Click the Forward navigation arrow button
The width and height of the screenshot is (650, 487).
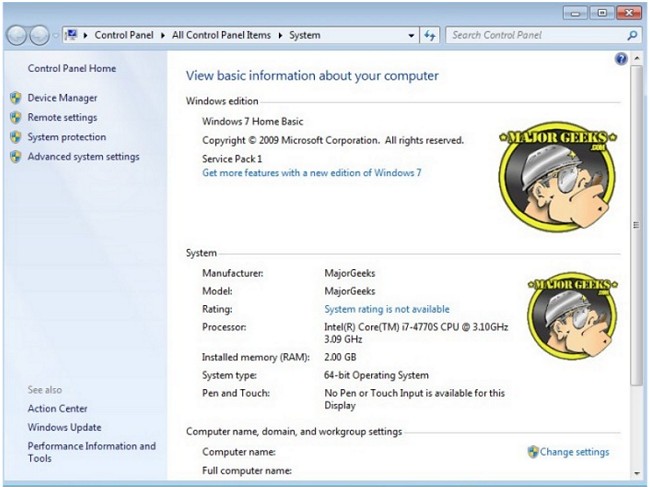pos(39,36)
